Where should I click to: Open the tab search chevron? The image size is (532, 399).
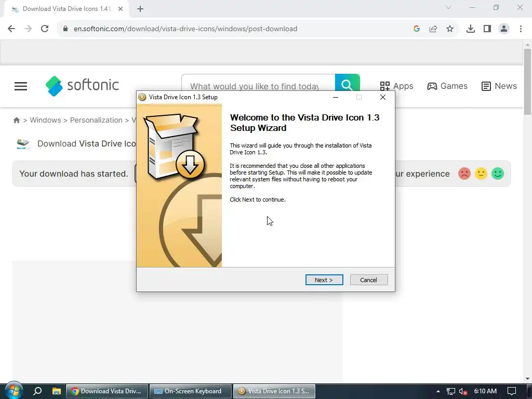[448, 7]
